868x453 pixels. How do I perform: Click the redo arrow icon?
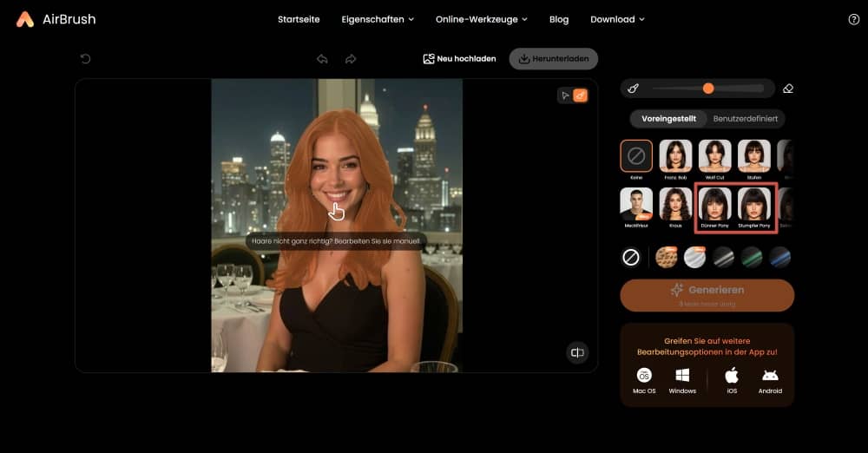[351, 59]
